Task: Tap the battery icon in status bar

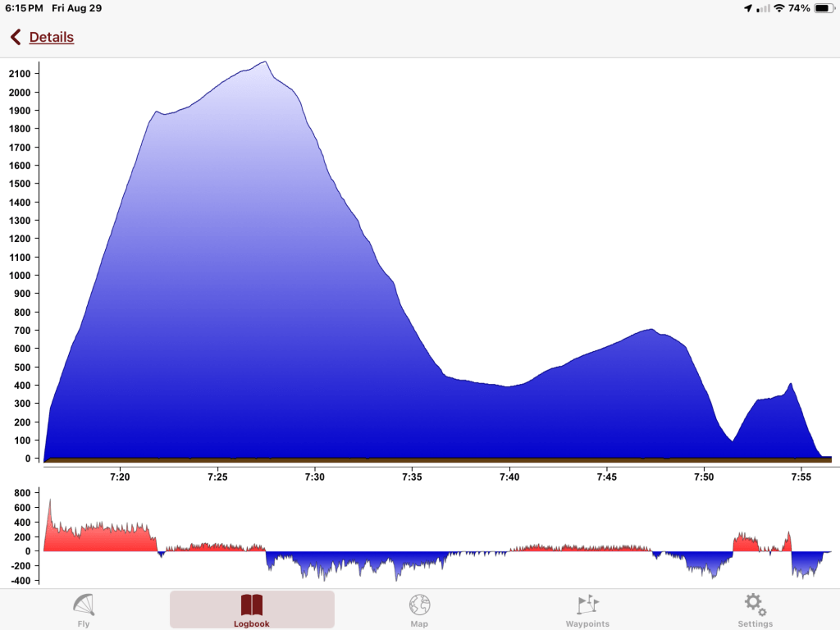Action: click(822, 8)
